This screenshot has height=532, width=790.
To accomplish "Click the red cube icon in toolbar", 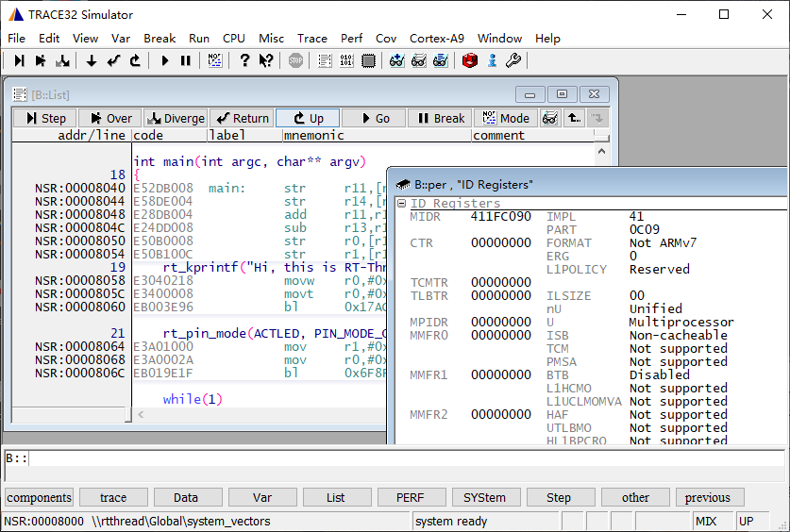I will click(x=470, y=60).
